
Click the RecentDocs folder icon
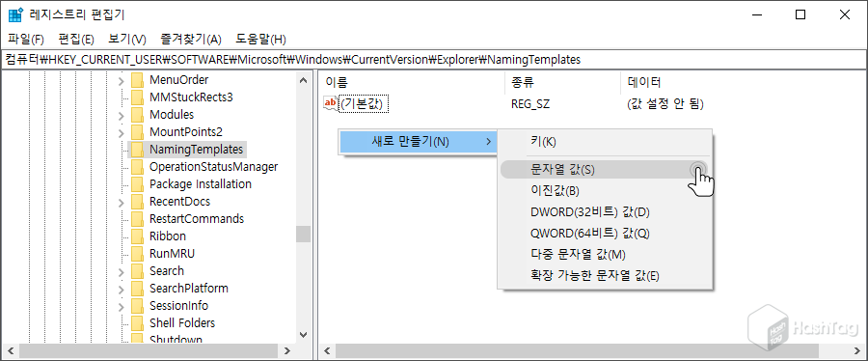[137, 202]
